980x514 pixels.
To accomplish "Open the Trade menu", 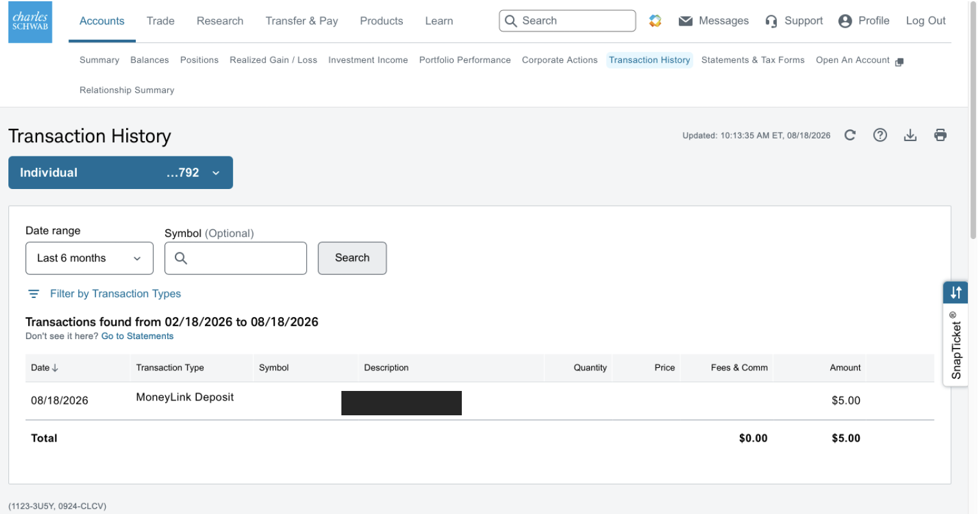I will coord(161,21).
